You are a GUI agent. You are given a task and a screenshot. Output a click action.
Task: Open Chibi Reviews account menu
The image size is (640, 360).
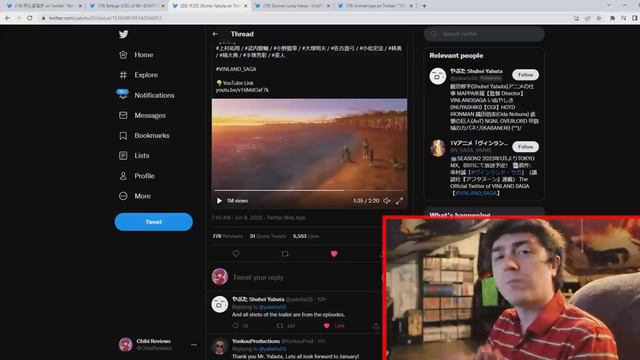(193, 345)
